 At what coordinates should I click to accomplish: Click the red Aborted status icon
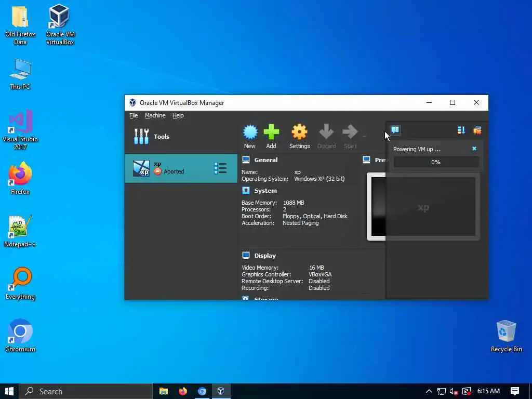(158, 171)
